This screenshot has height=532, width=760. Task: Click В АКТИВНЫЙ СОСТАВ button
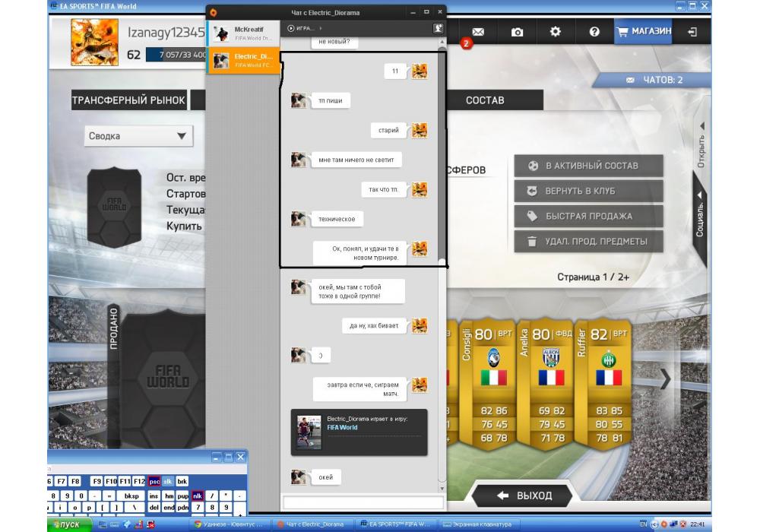click(x=588, y=166)
